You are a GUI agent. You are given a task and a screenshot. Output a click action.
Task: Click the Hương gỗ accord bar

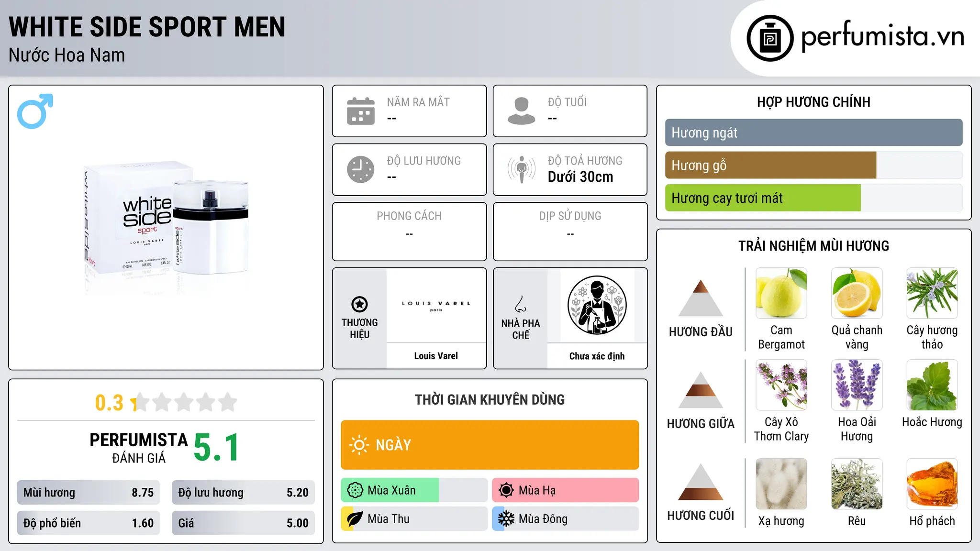[813, 165]
